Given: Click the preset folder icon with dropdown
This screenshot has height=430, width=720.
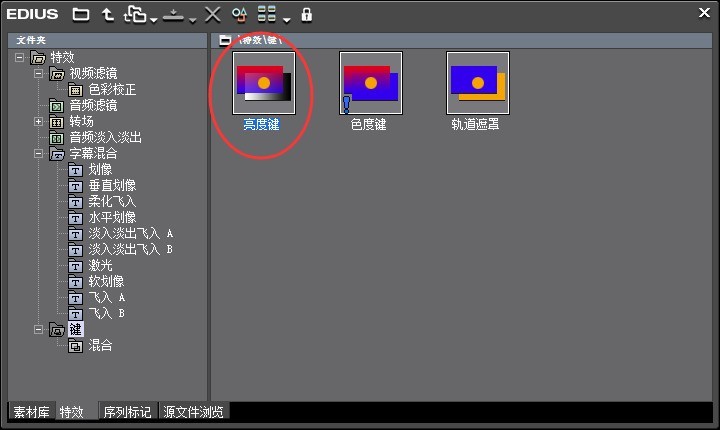Looking at the screenshot, I should (135, 14).
